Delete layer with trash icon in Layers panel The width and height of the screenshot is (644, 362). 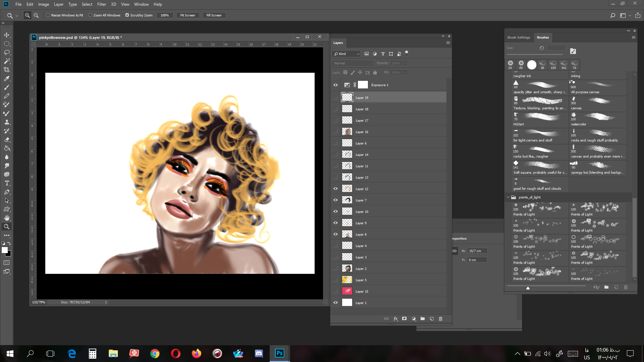pos(441,319)
